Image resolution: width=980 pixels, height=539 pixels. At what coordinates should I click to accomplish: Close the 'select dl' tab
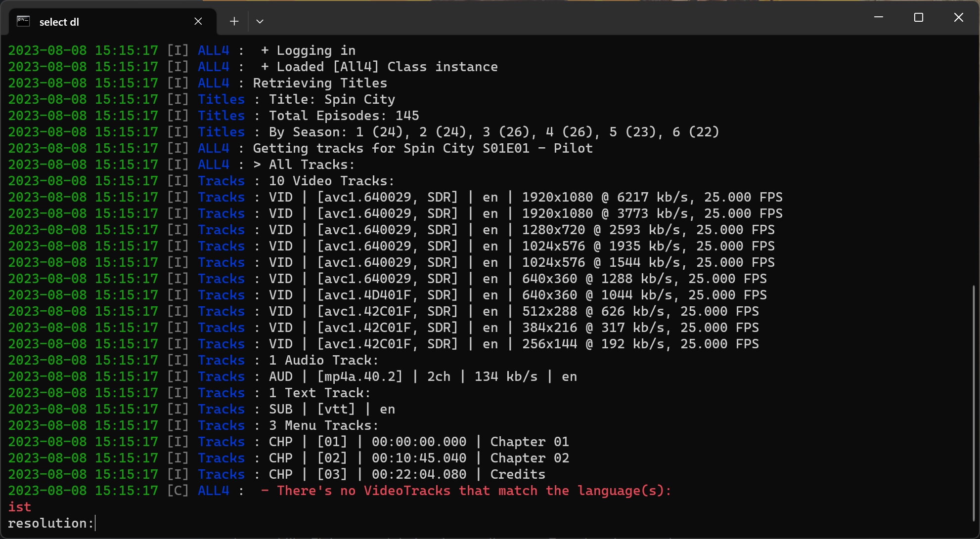pyautogui.click(x=198, y=21)
